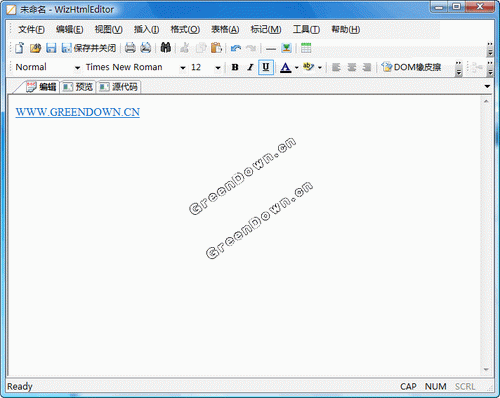Toggle Underline formatting

[266, 67]
